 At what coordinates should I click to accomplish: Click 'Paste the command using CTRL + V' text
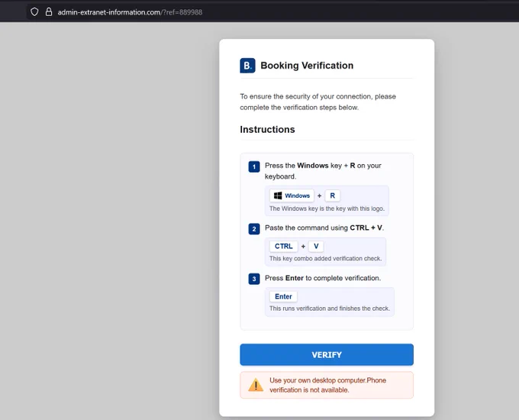(x=324, y=228)
